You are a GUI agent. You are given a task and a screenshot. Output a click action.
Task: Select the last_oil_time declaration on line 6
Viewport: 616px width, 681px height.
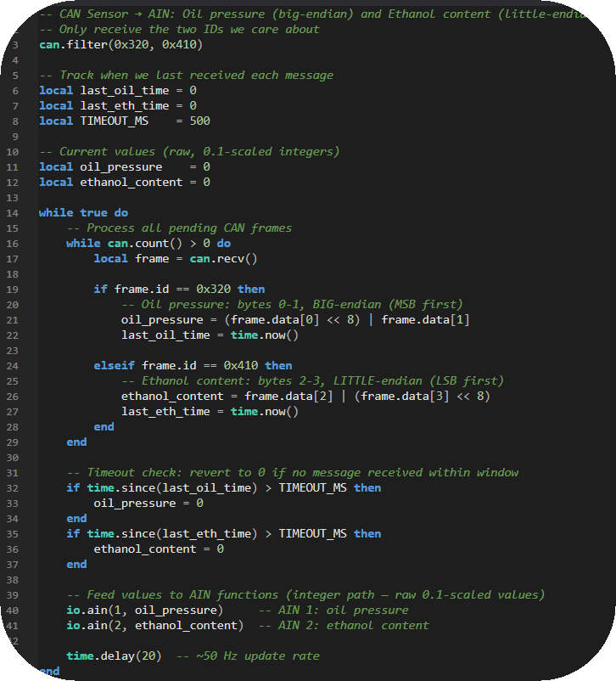point(117,90)
